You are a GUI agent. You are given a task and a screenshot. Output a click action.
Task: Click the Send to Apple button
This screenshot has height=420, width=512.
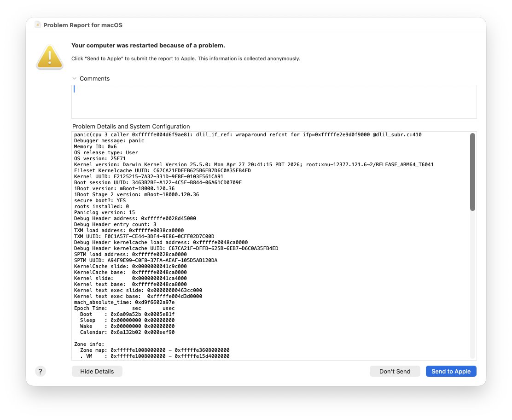[451, 371]
